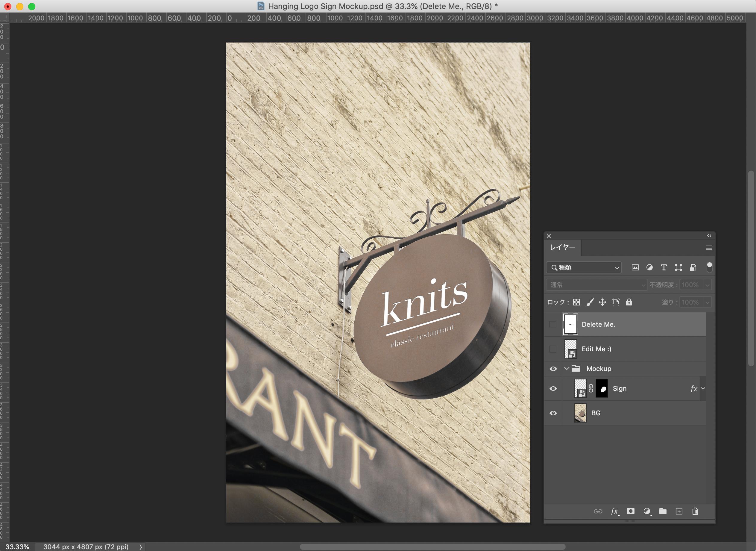Add a layer mask using mask icon
This screenshot has height=551, width=756.
click(630, 511)
